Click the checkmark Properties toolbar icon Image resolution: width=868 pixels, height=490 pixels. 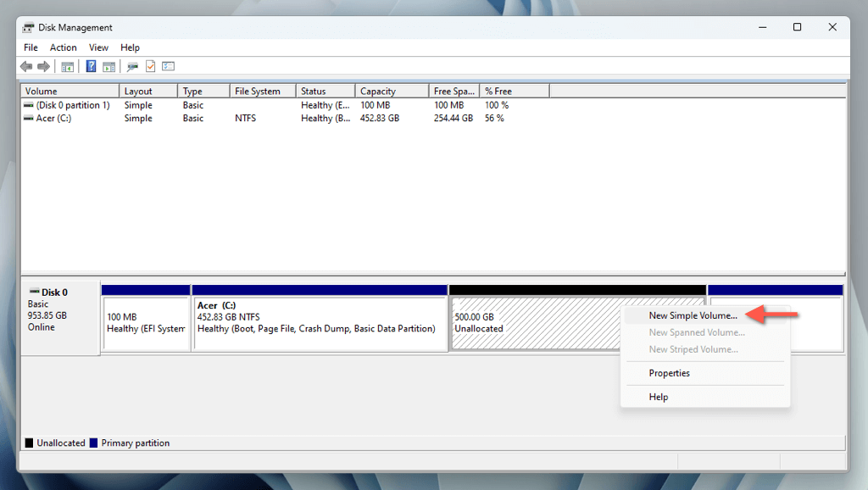coord(151,66)
